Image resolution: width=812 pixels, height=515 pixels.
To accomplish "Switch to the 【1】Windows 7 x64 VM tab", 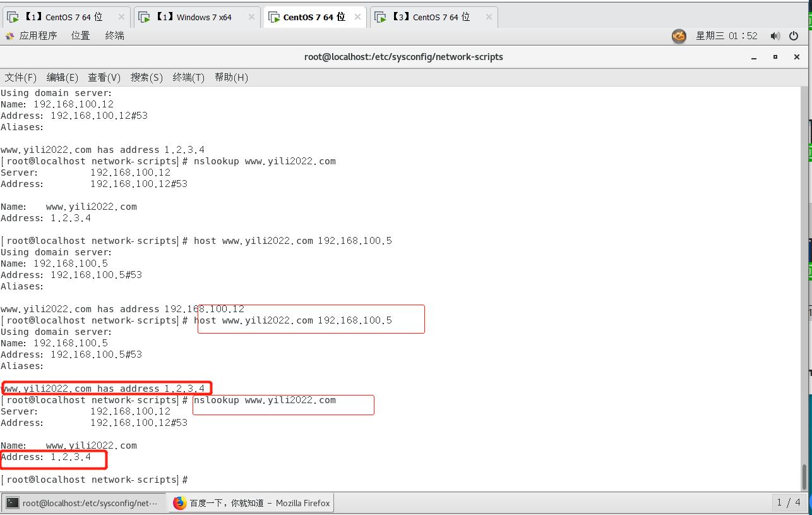I will [x=196, y=17].
